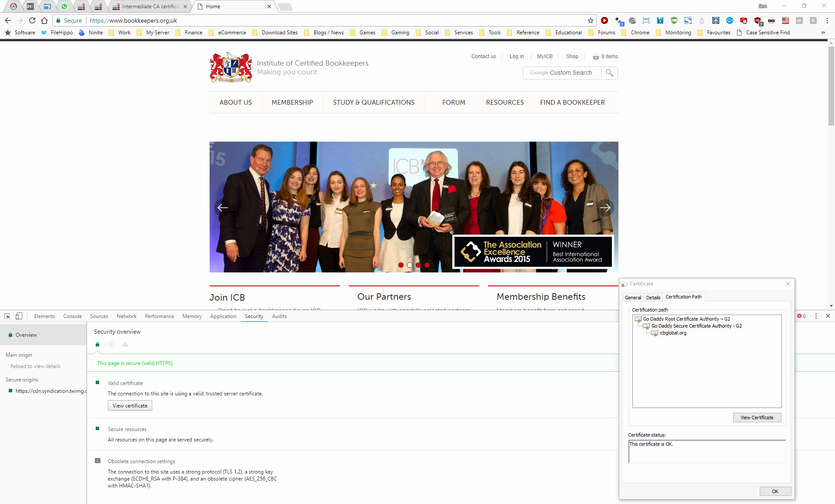Screen dimensions: 835x504
Task: Click the browser back arrow
Action: pos(8,20)
